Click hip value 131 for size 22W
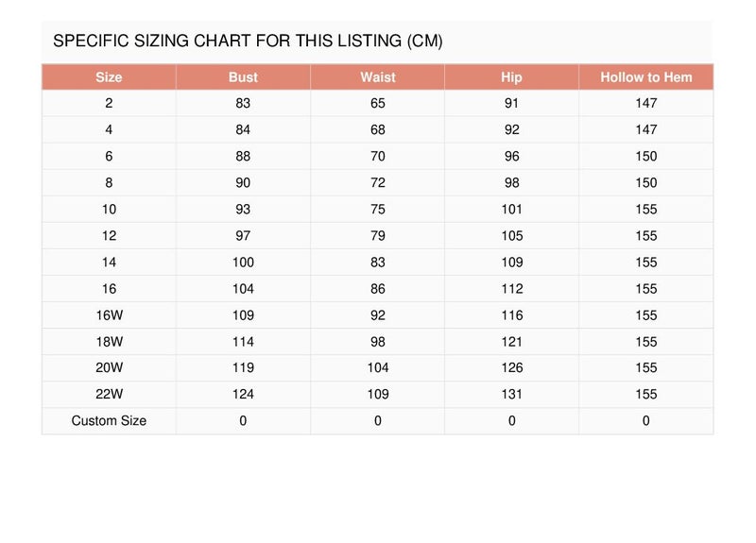 [x=511, y=394]
